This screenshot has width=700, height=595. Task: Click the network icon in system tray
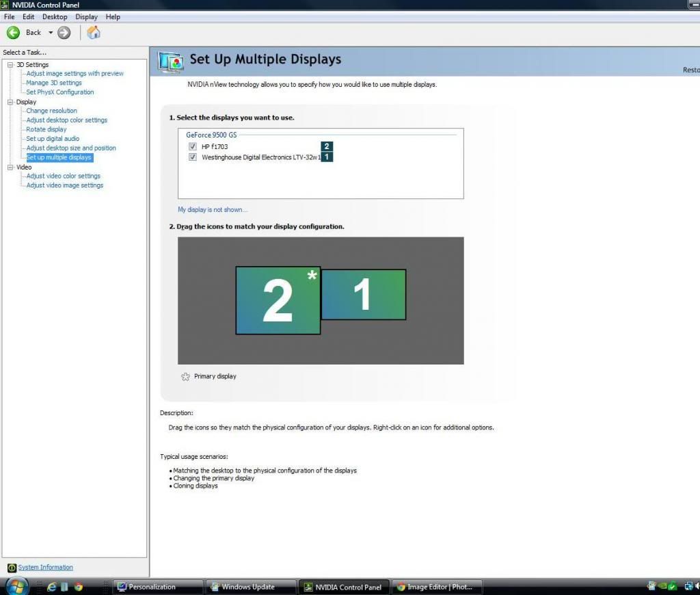688,585
